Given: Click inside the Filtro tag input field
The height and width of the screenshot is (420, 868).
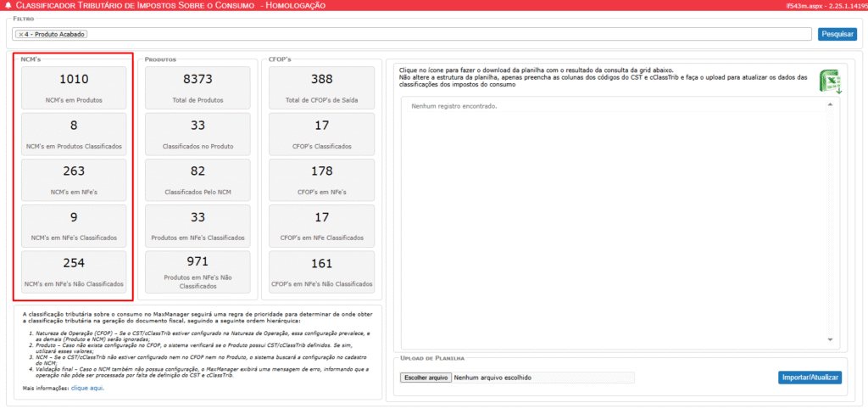Looking at the screenshot, I should click(424, 34).
